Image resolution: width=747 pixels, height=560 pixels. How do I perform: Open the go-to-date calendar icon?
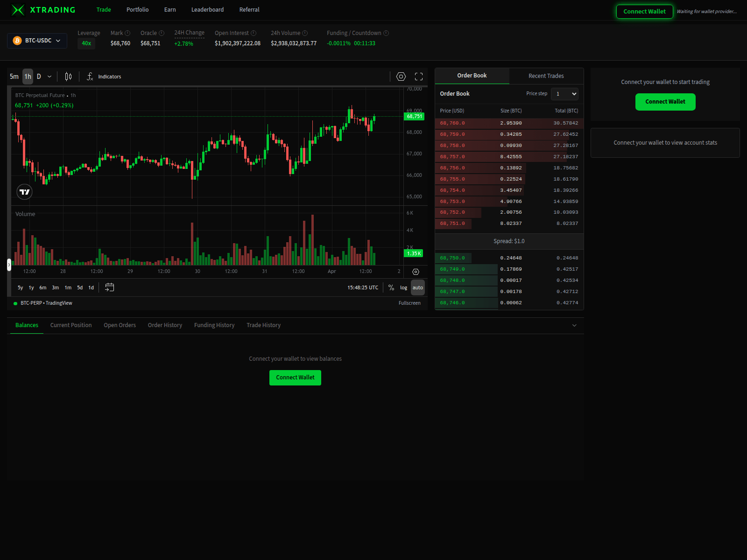[110, 287]
